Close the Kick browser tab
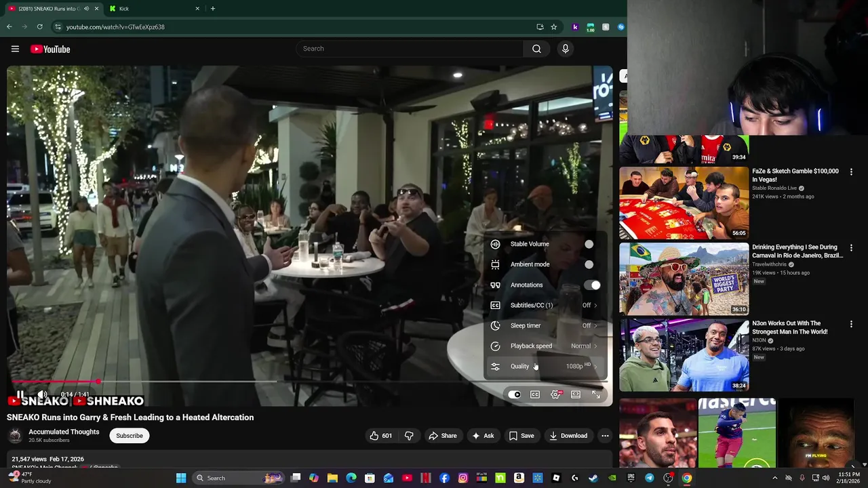Viewport: 868px width, 488px height. [197, 9]
